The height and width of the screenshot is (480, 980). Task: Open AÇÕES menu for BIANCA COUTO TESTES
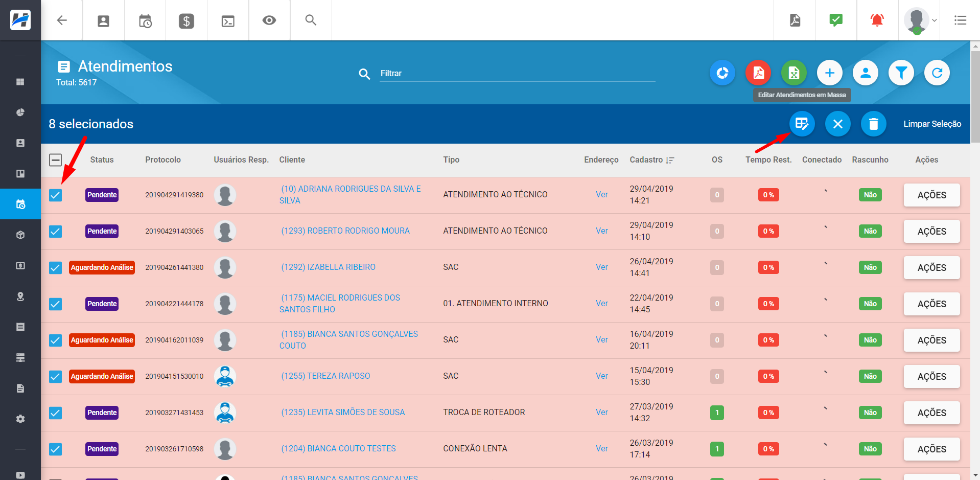[x=931, y=449]
